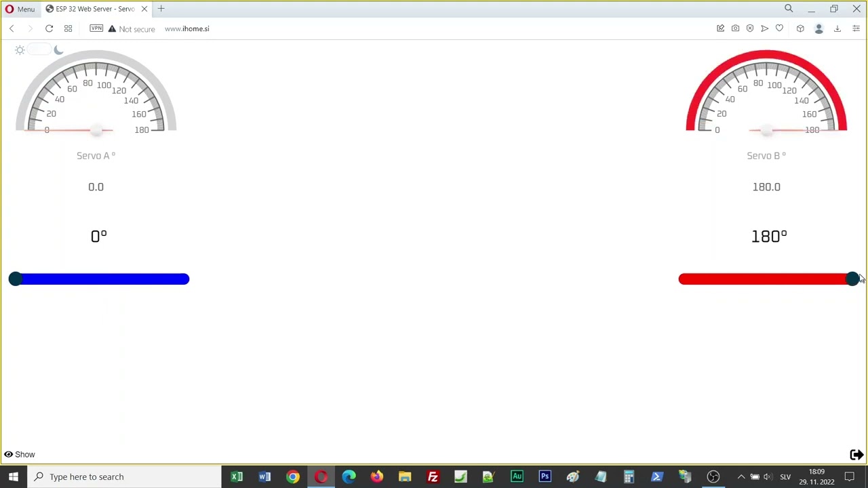Open the edit page pencil icon in toolbar
The image size is (868, 488).
[720, 28]
